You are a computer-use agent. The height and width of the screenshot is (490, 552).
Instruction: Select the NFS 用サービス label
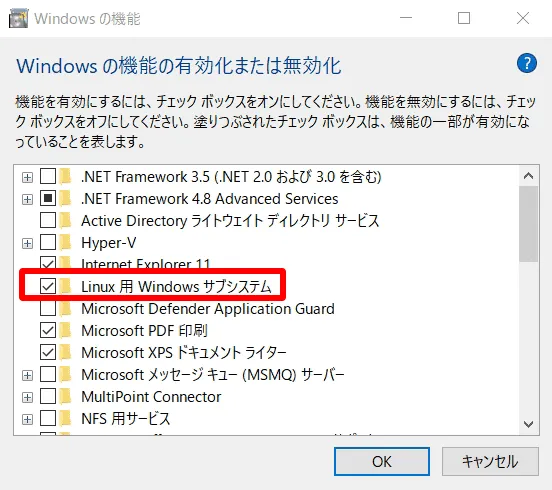pos(126,419)
